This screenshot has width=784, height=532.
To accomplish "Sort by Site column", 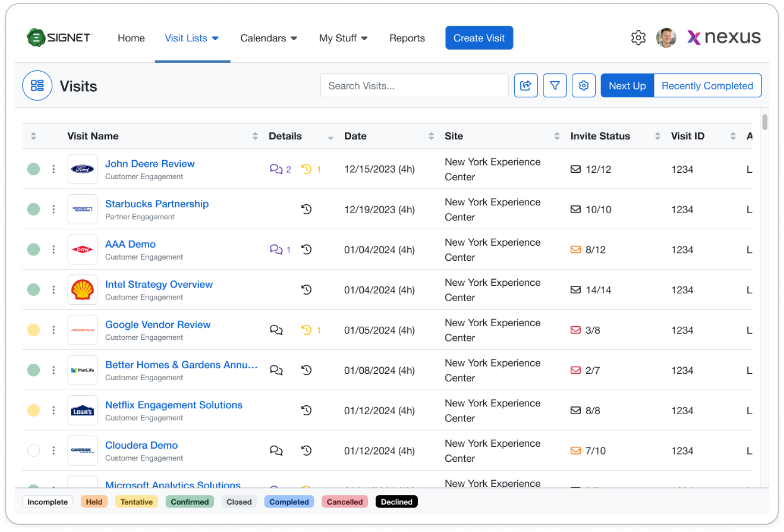I will tap(557, 136).
